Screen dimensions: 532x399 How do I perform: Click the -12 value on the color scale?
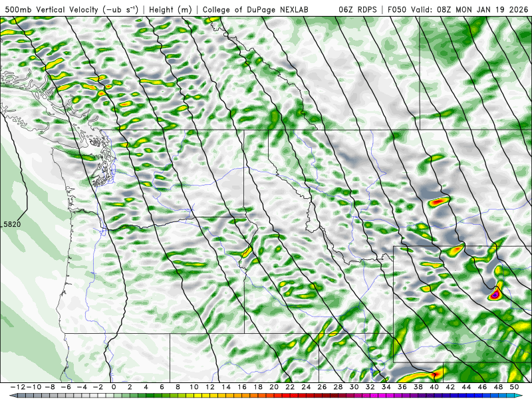pyautogui.click(x=17, y=387)
